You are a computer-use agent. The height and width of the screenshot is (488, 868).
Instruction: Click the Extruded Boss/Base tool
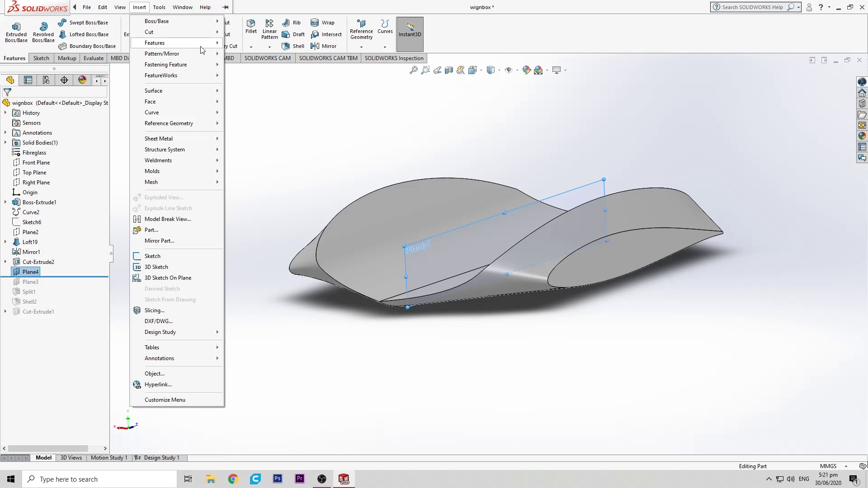coord(16,32)
